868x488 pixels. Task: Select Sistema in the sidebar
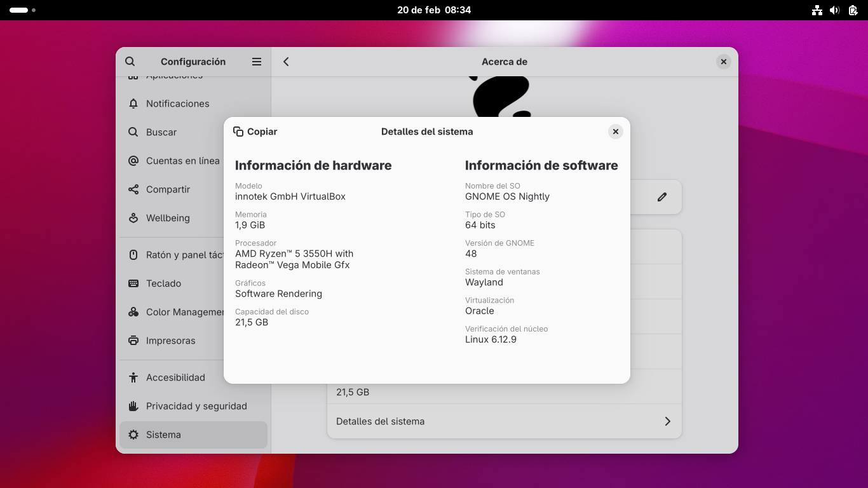coord(193,435)
